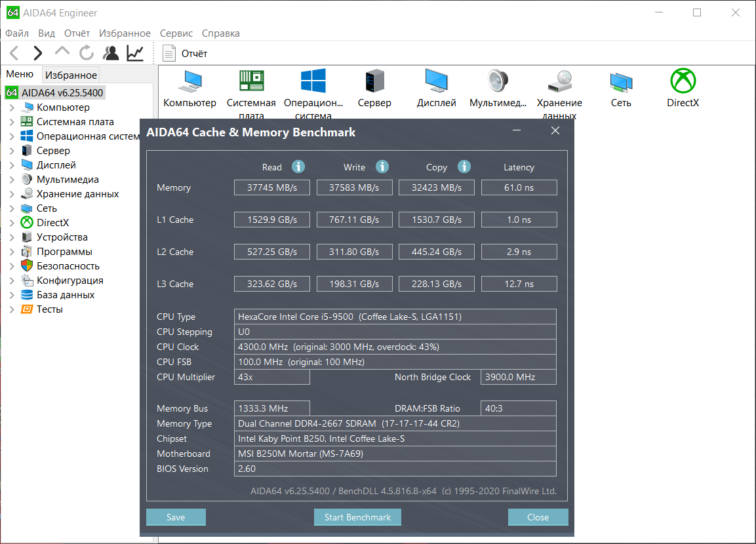Open the Справка menu
The image size is (756, 544).
point(220,33)
